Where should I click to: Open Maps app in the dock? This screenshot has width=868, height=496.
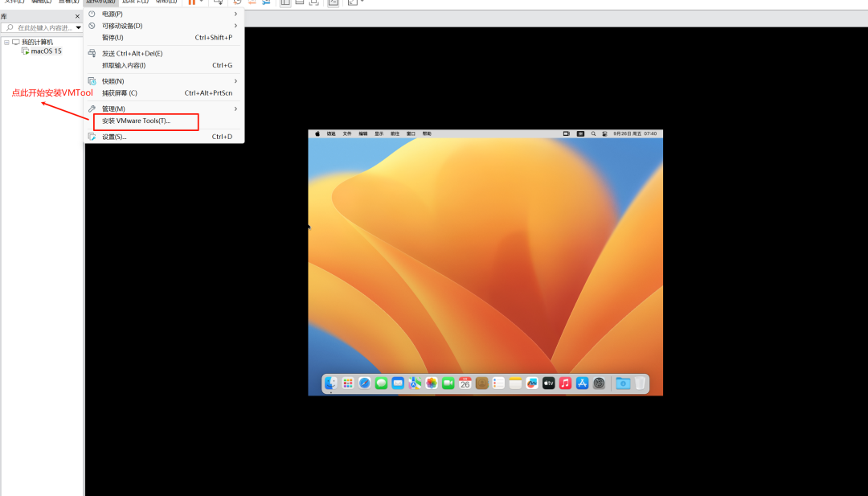point(415,383)
